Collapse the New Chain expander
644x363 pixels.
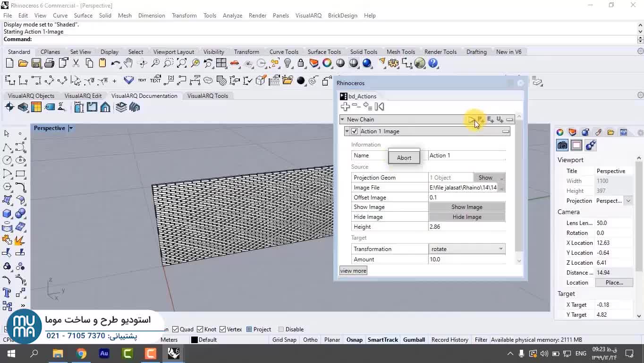coord(342,120)
